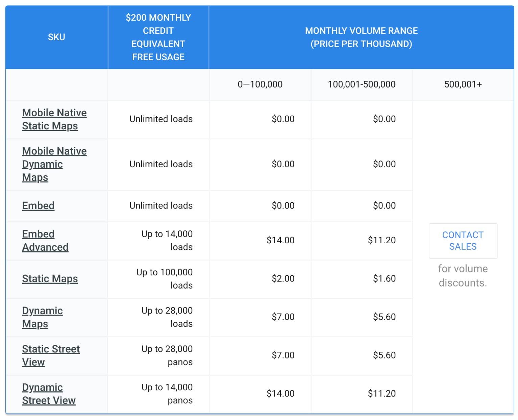The width and height of the screenshot is (518, 420).
Task: Click the SKU column header
Action: pyautogui.click(x=56, y=37)
